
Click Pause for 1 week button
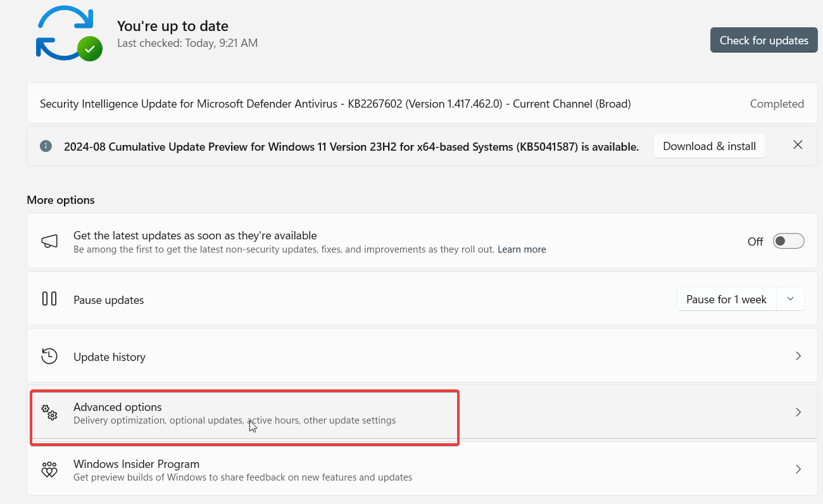pyautogui.click(x=726, y=299)
